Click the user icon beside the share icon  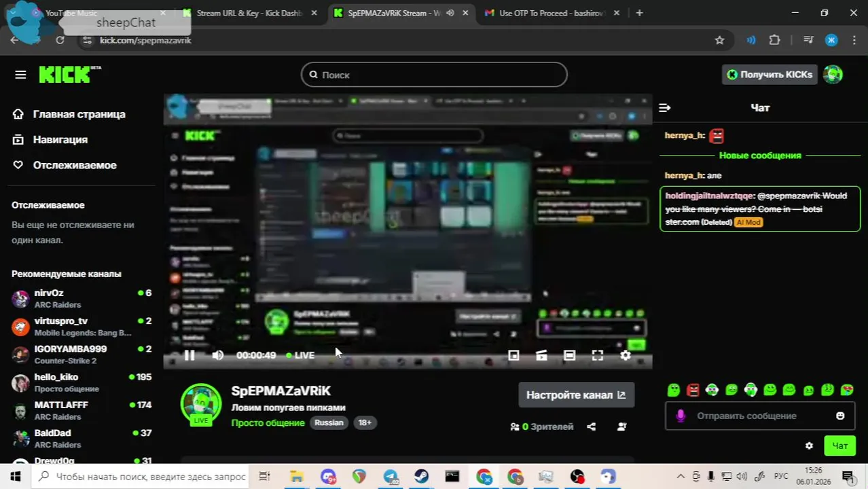[x=621, y=427]
